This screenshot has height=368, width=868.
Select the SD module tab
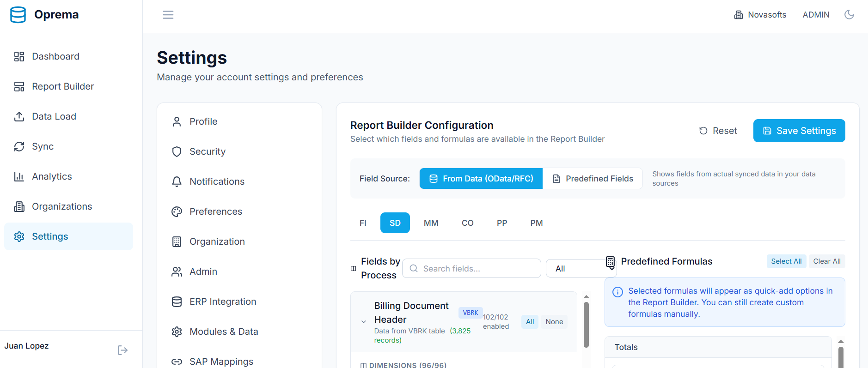point(395,223)
